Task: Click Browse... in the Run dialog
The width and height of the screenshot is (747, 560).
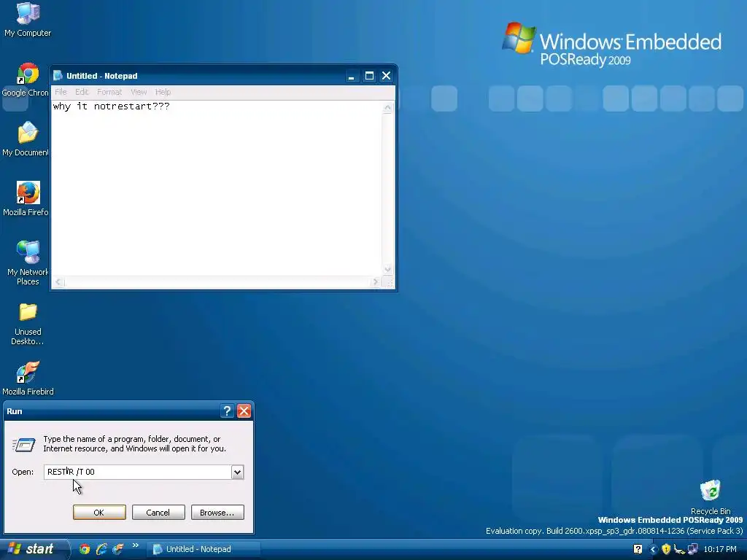Action: (x=217, y=513)
